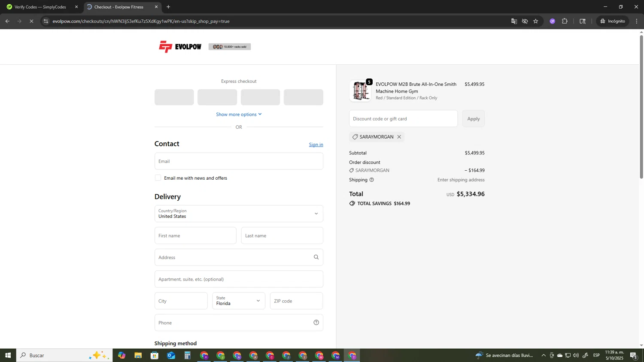Viewport: 644px width, 362px height.
Task: Open the Chrome three-dot menu
Action: tap(637, 21)
